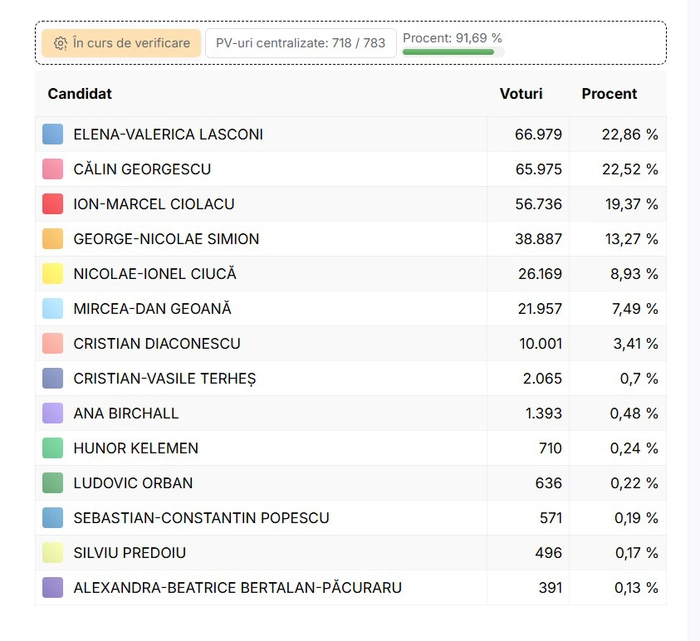Click the 'În curs de verificare' badge
700x641 pixels.
(x=121, y=43)
